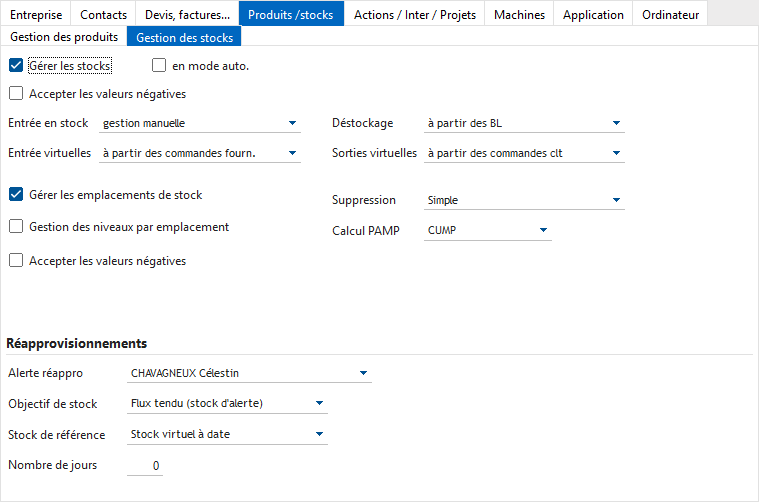This screenshot has height=502, width=759.
Task: Toggle Gérer les emplacements de stock
Action: point(16,195)
